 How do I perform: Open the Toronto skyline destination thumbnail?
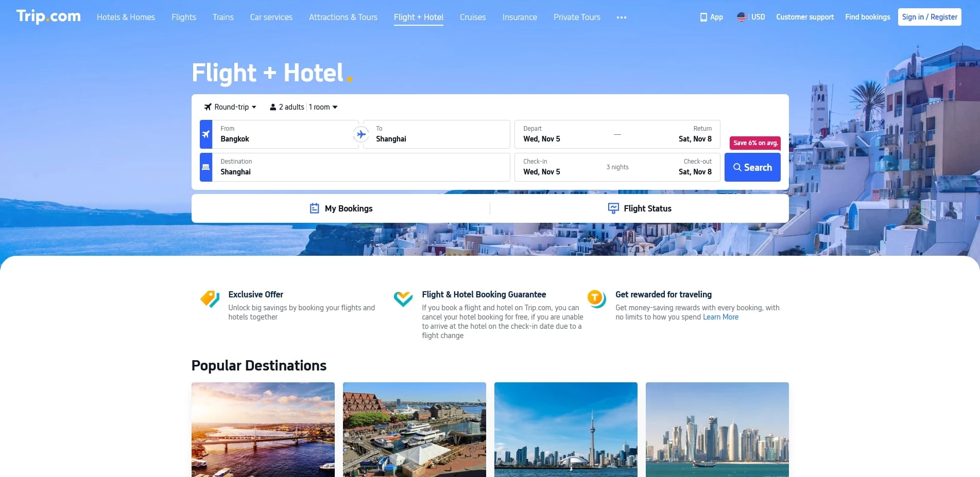(565, 430)
